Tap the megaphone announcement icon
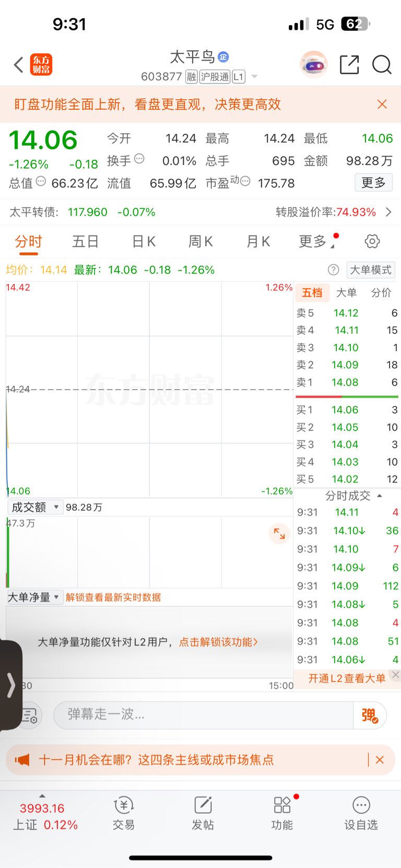 point(22,760)
